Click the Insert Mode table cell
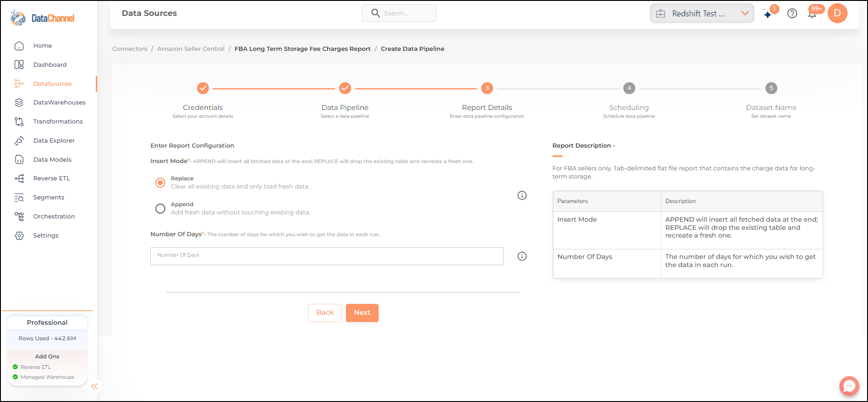Viewport: 868px width, 402px height. click(x=607, y=230)
